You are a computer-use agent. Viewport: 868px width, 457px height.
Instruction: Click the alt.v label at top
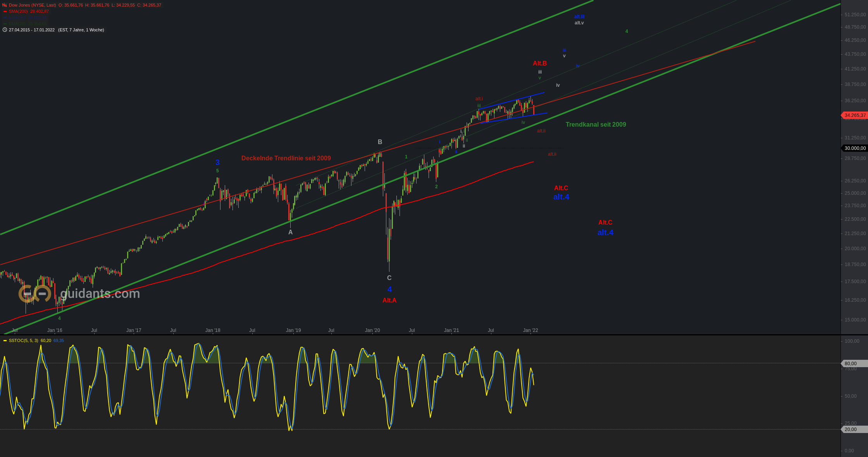tap(579, 23)
